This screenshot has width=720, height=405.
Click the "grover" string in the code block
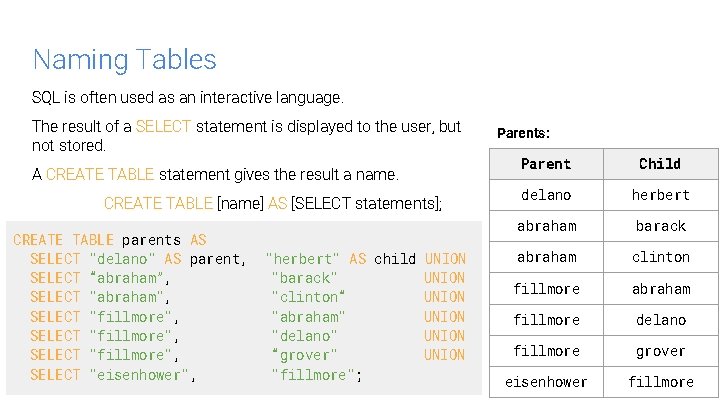click(304, 355)
